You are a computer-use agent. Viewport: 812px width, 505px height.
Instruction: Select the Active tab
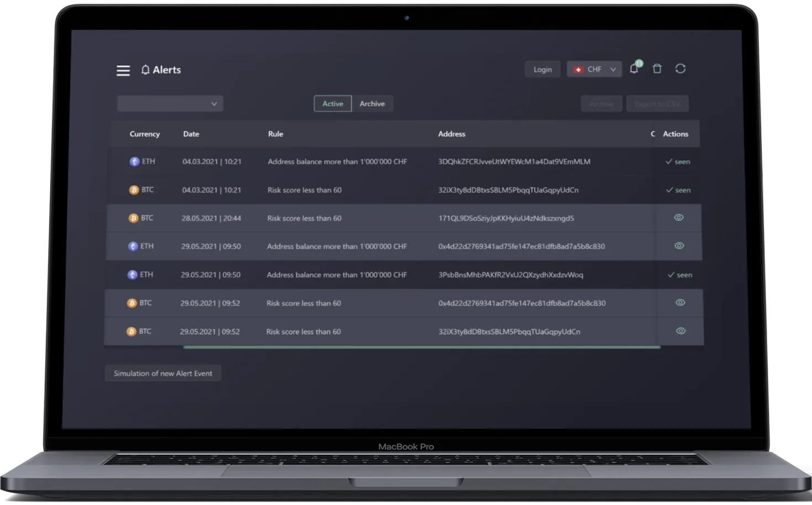(333, 104)
